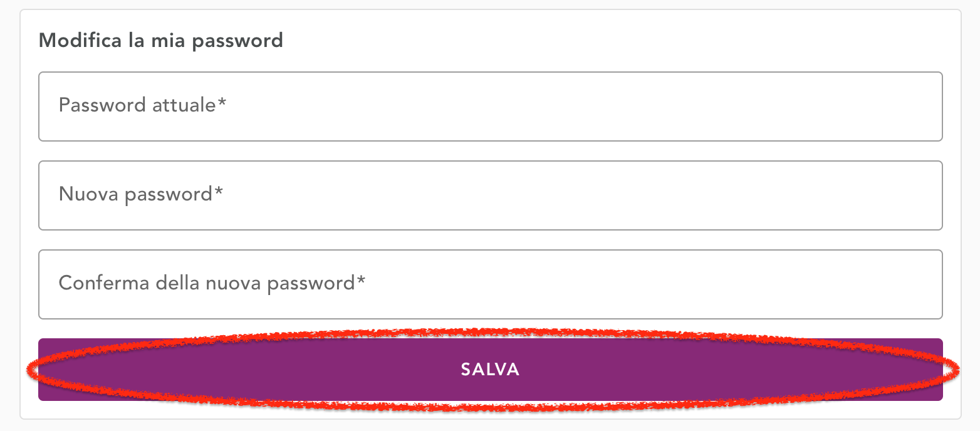The height and width of the screenshot is (431, 980).
Task: Click the 'Nuova password*' placeholder text
Action: [141, 194]
